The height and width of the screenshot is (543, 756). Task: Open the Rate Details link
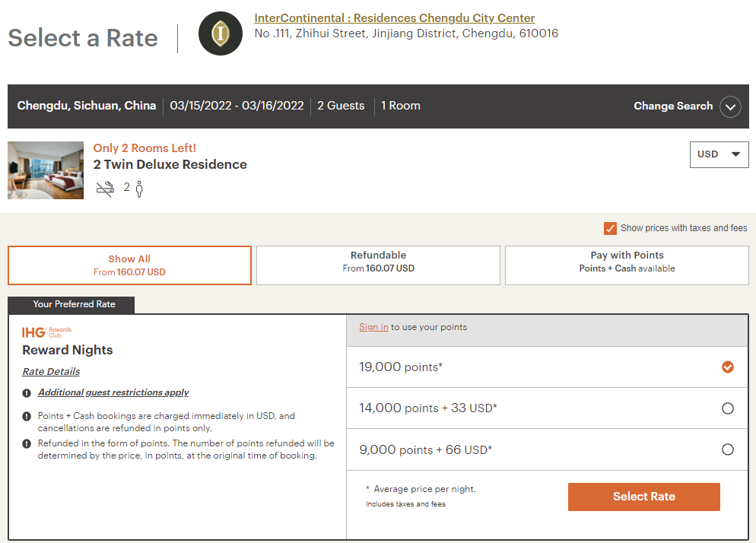click(51, 371)
